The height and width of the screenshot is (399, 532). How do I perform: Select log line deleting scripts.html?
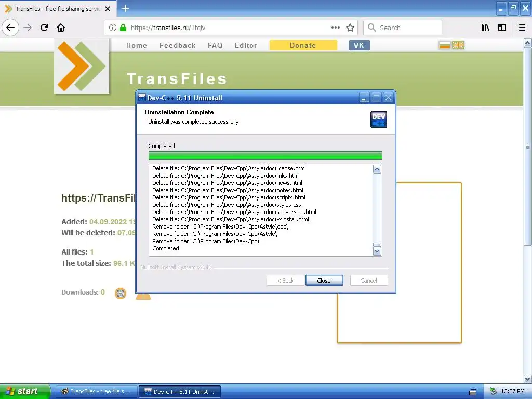coord(229,197)
